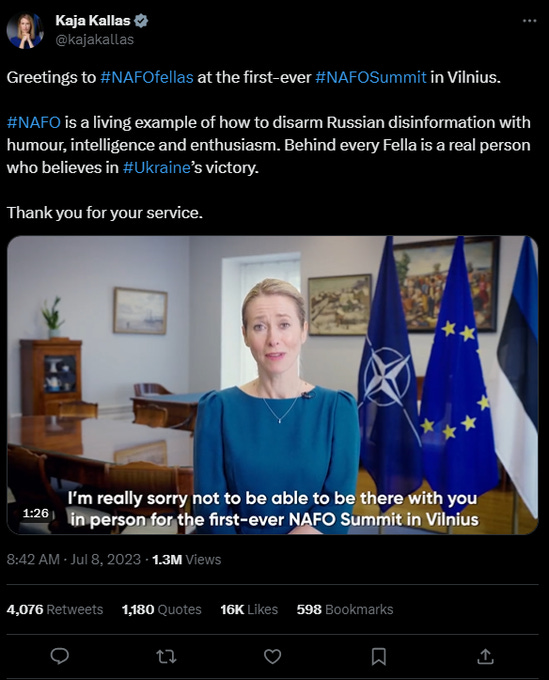
Task: View the 4,076 Retweets list
Action: 55,609
